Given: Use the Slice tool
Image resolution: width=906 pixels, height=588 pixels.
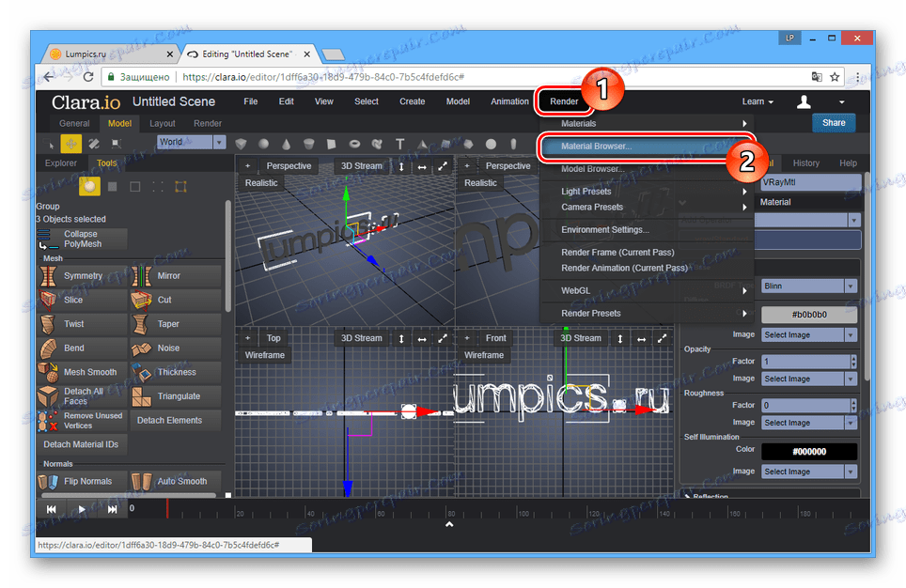Looking at the screenshot, I should pos(82,300).
